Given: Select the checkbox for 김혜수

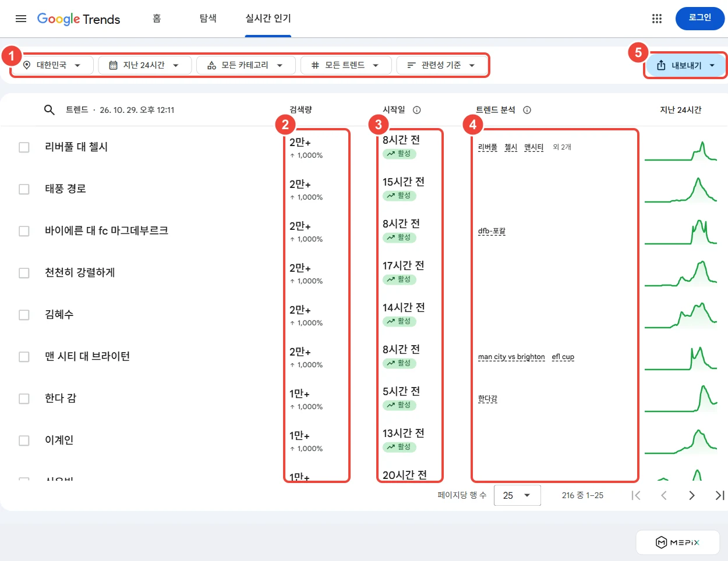Looking at the screenshot, I should click(x=24, y=315).
